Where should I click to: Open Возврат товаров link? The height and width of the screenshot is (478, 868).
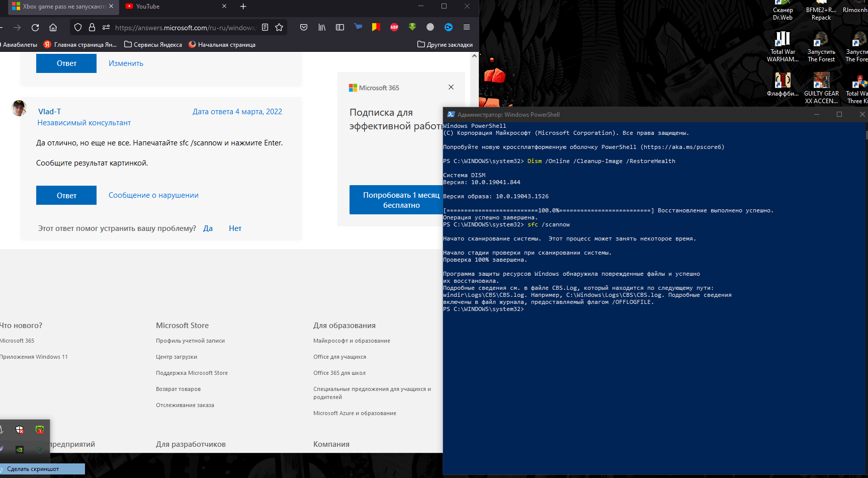pos(178,389)
